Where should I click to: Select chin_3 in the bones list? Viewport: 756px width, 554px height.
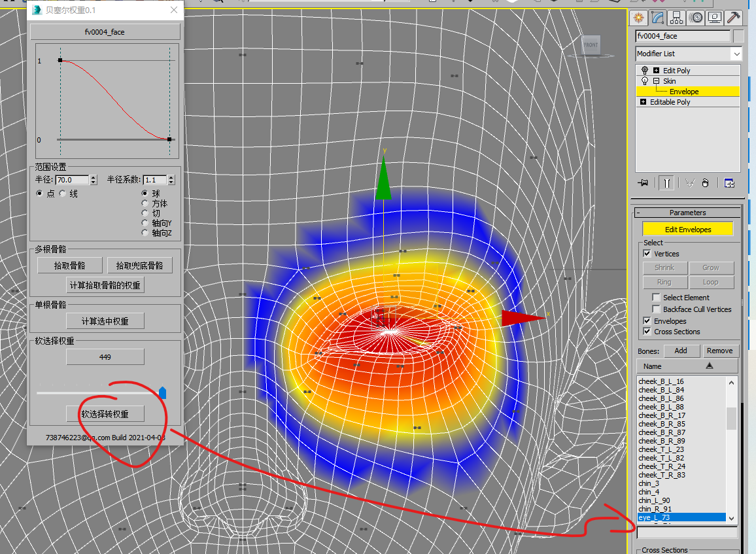(649, 483)
